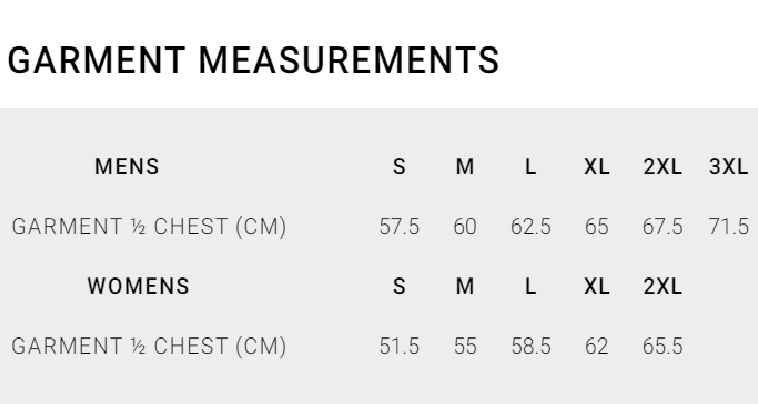
Task: Select the S header in MENS row
Action: pyautogui.click(x=399, y=167)
